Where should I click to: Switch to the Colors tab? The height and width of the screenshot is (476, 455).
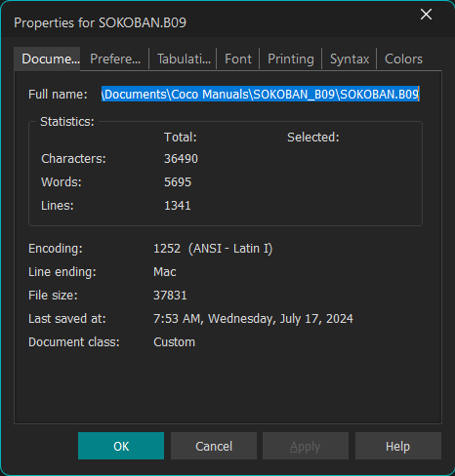pyautogui.click(x=403, y=59)
